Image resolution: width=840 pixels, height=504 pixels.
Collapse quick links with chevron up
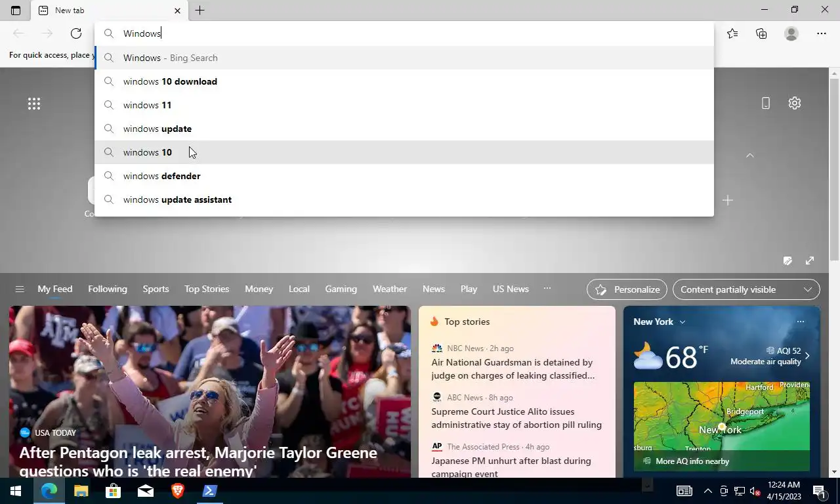click(x=750, y=156)
